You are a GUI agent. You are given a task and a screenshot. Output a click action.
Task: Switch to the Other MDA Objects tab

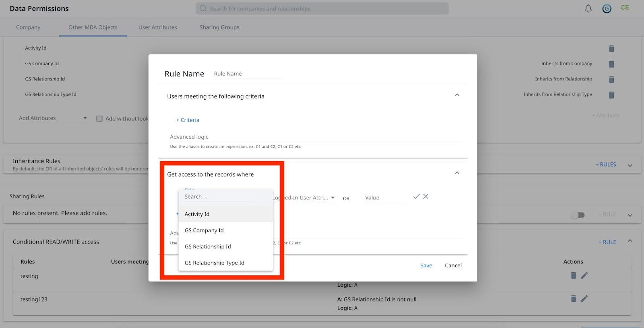93,27
